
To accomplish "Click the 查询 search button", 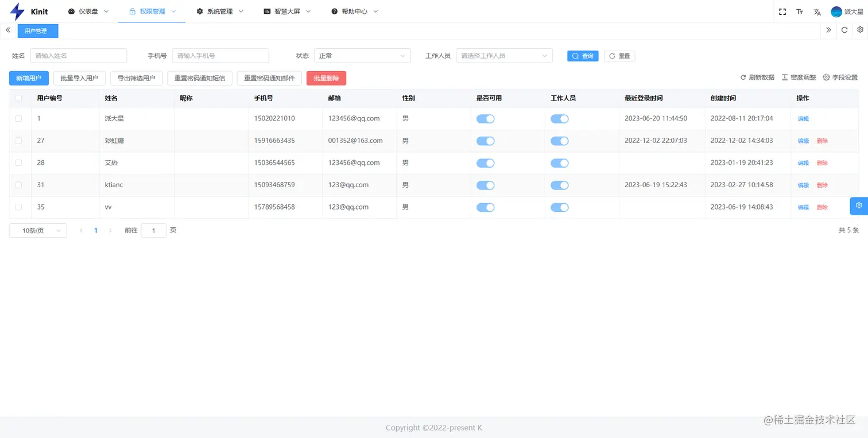I will 582,56.
